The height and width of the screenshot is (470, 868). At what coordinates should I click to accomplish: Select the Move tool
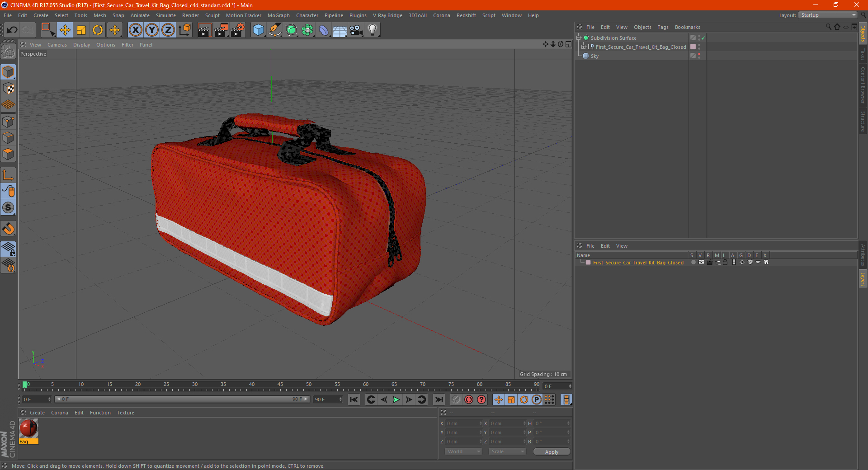tap(65, 30)
